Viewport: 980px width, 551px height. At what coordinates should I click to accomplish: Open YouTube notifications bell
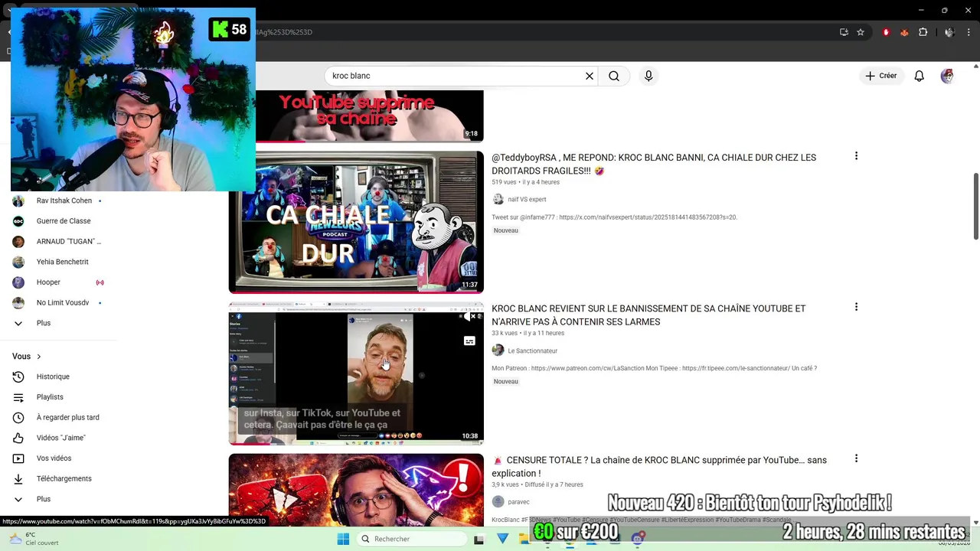pos(920,76)
